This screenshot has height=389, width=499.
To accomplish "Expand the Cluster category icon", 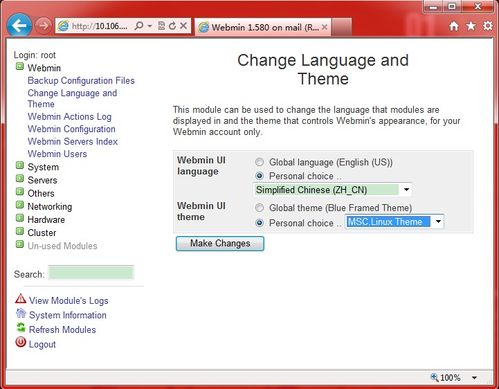I will [20, 231].
